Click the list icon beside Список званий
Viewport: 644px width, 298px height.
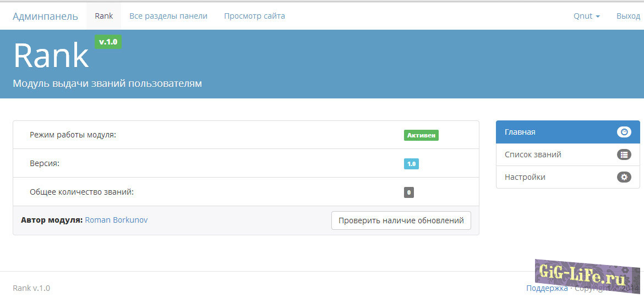point(624,155)
